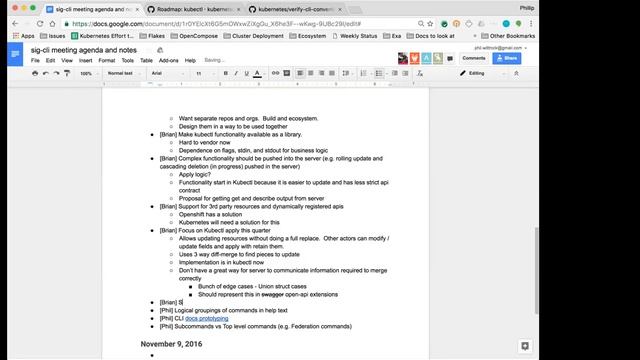The width and height of the screenshot is (640, 360).
Task: Click the orange collaborator avatar
Action: (x=415, y=58)
